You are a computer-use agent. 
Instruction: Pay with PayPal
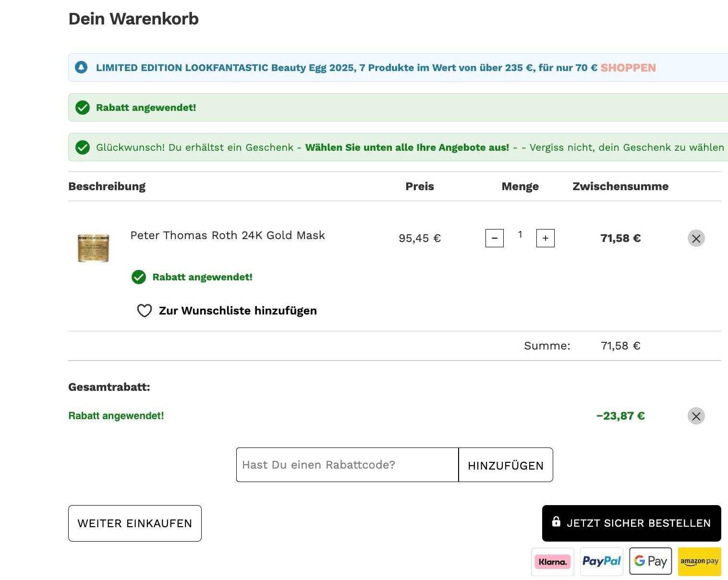[x=602, y=562]
